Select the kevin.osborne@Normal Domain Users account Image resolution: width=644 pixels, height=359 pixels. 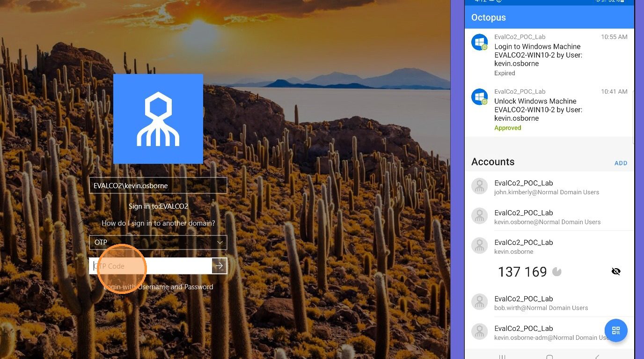coord(549,217)
